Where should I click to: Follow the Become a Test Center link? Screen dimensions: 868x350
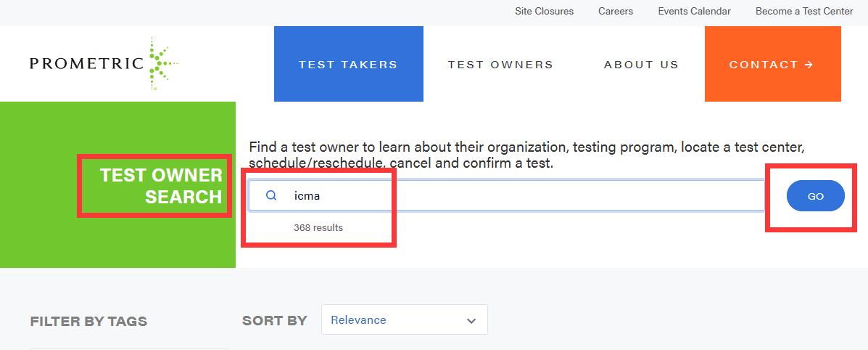point(804,11)
